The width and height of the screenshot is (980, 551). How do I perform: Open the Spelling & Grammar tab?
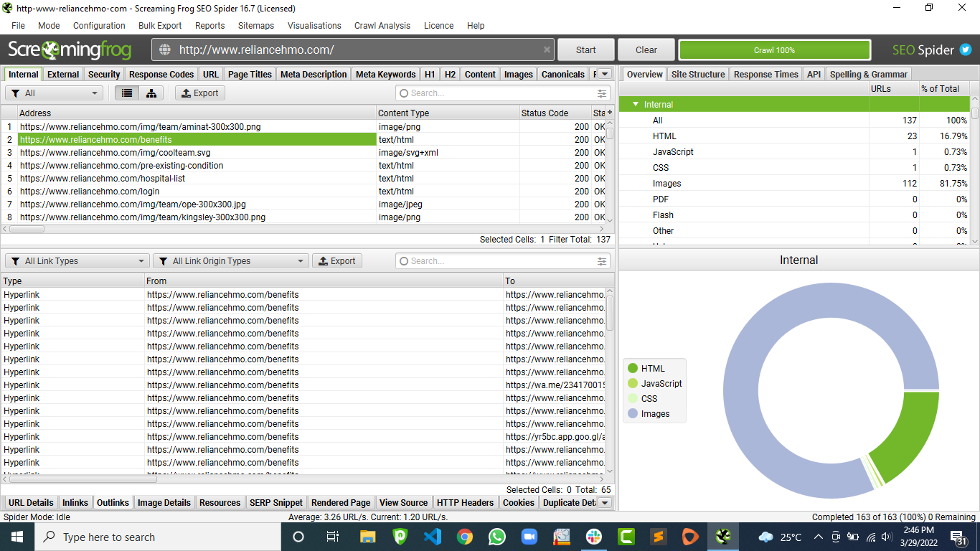pyautogui.click(x=869, y=74)
